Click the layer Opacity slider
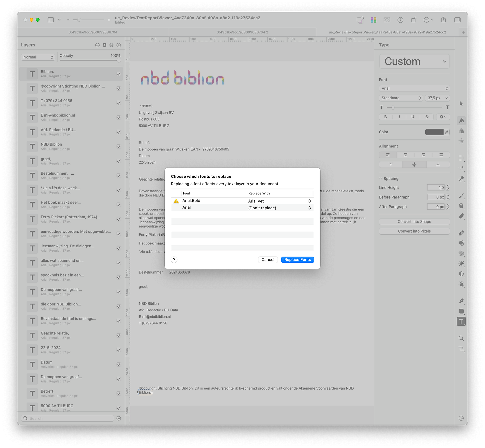This screenshot has height=448, width=485. click(x=89, y=60)
